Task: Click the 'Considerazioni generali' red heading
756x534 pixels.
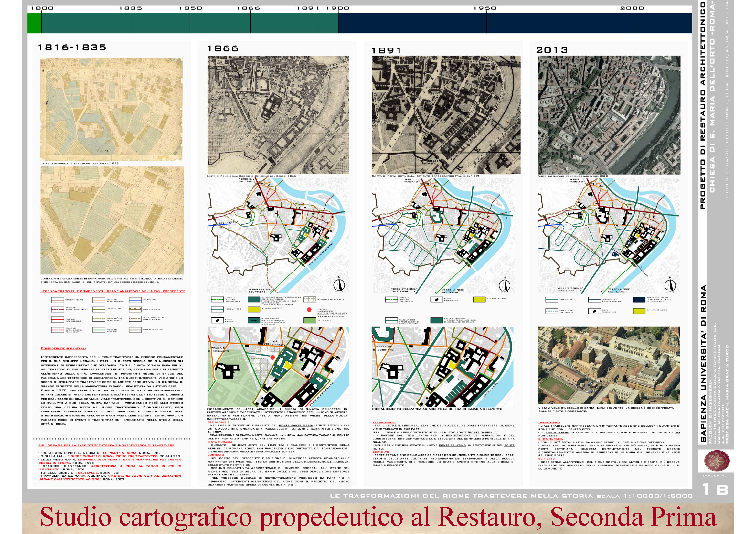Action: [63, 348]
